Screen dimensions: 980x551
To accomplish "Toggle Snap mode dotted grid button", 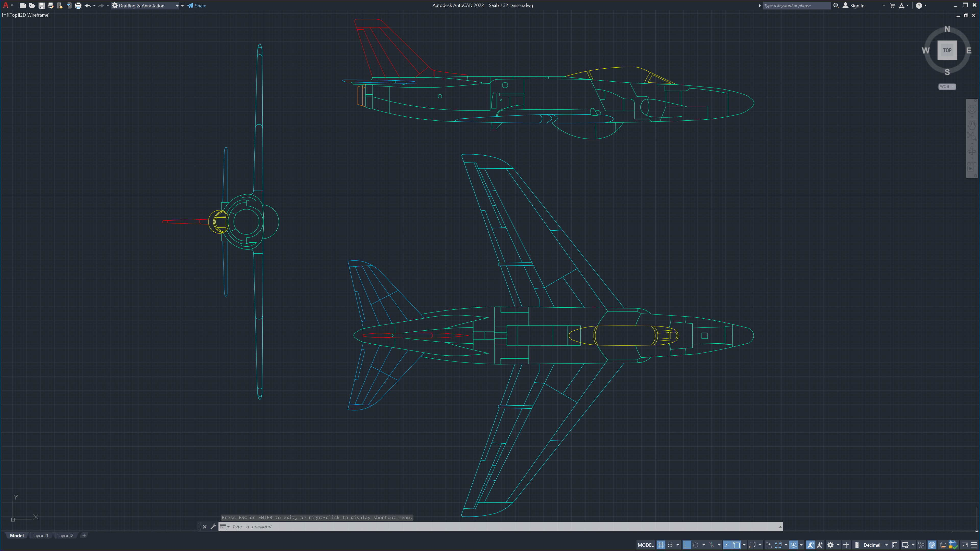I will 670,545.
